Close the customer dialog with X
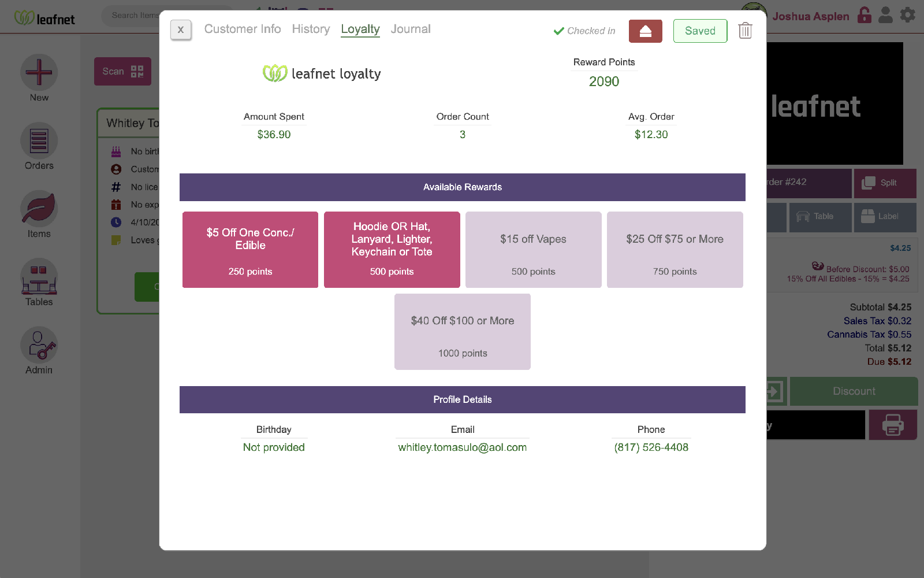924x578 pixels. [181, 30]
